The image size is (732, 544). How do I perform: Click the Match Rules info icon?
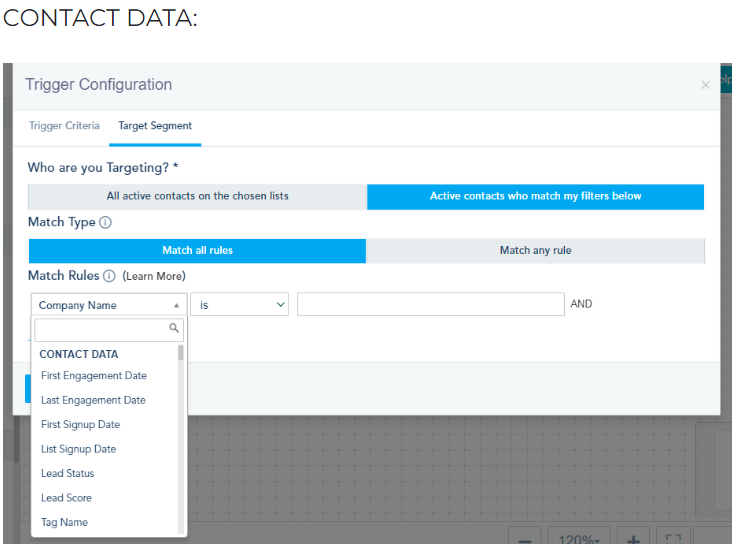[x=110, y=276]
